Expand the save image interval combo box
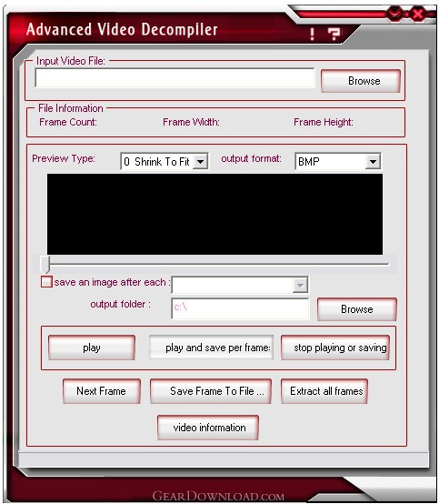The image size is (439, 504). point(300,285)
